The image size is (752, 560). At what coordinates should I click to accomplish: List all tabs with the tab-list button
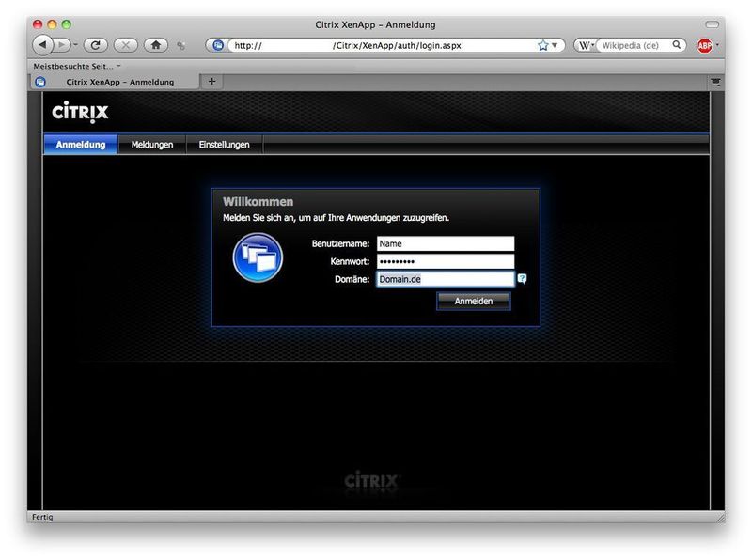715,82
